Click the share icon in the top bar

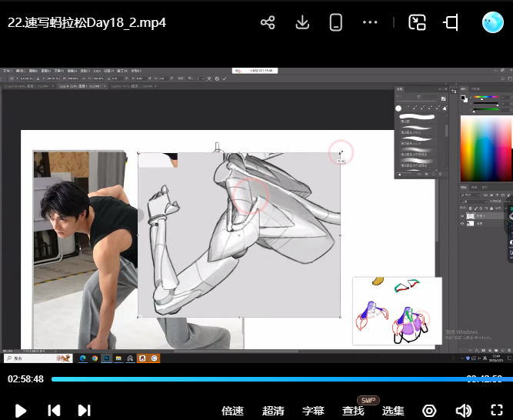pos(268,22)
